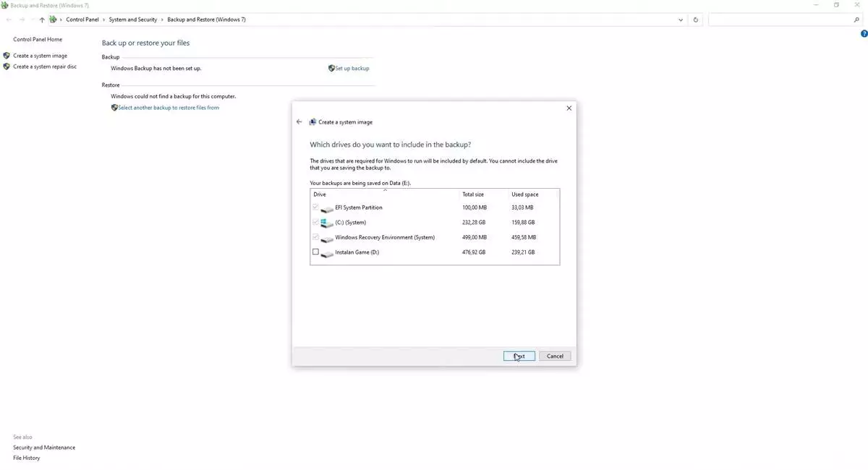
Task: Minimize the Backup and Restore window
Action: tap(817, 5)
